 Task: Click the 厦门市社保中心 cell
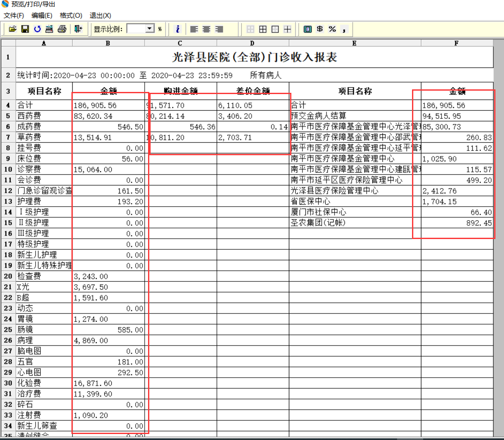click(355, 212)
